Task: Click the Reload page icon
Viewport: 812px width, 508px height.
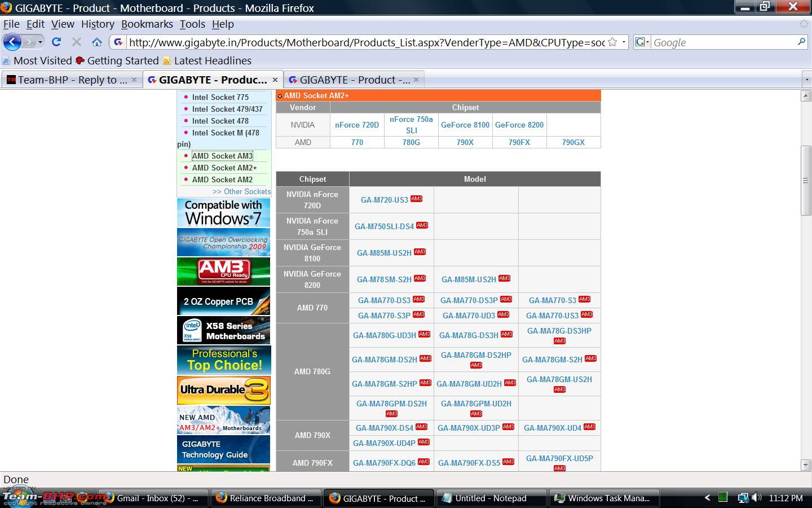Action: point(56,42)
